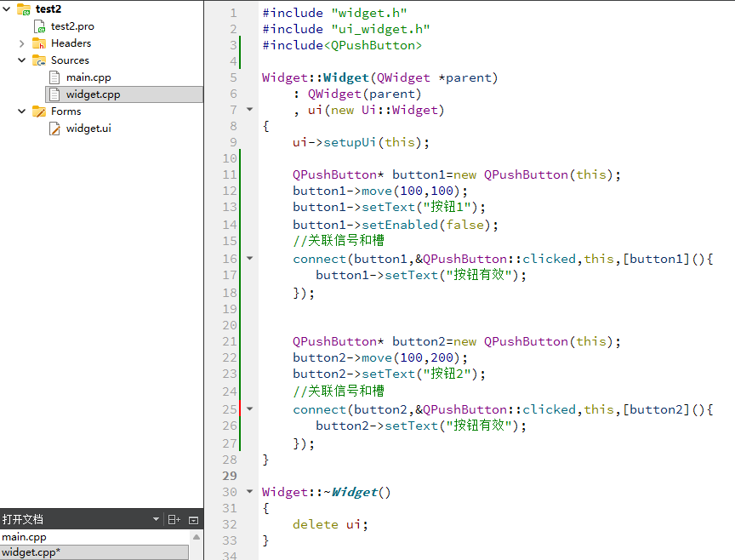
Task: Click the close pane icon beside split icon
Action: tap(193, 520)
